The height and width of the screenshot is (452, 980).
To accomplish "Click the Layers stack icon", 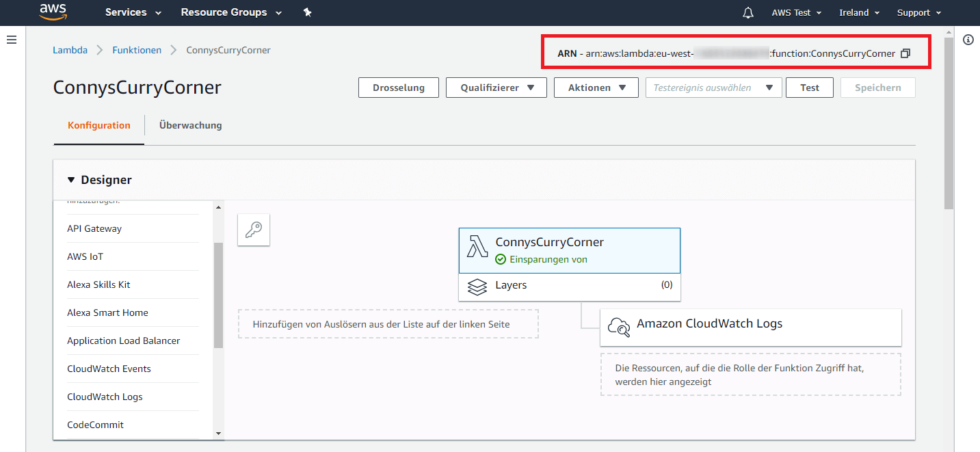I will (477, 287).
